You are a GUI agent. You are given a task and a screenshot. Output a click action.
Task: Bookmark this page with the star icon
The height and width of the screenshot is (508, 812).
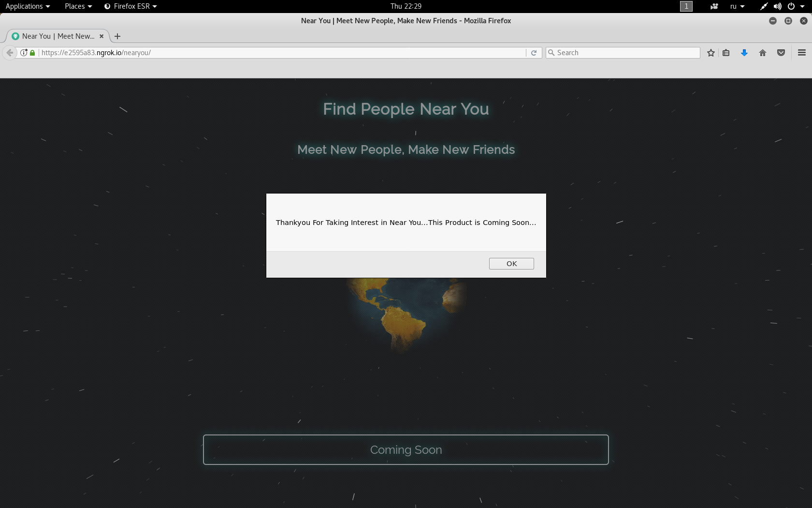tap(710, 53)
